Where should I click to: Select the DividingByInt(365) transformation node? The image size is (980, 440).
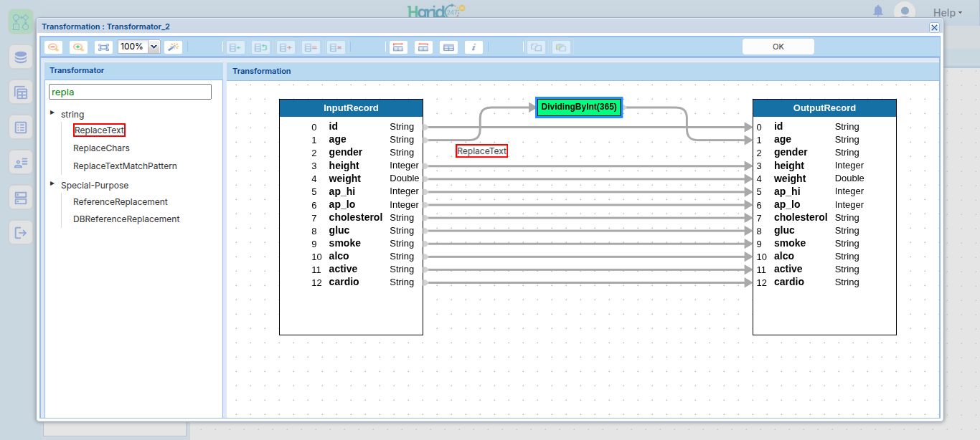point(579,107)
